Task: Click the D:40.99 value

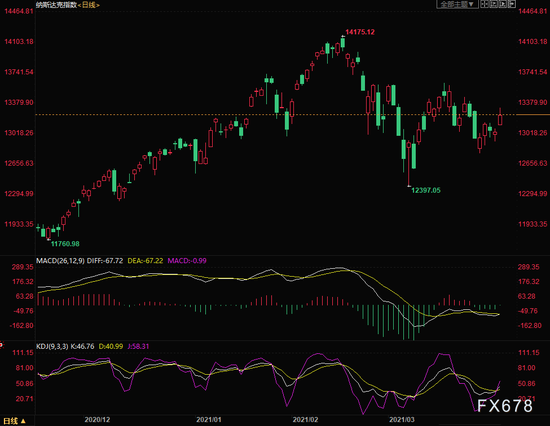Action: click(x=110, y=346)
